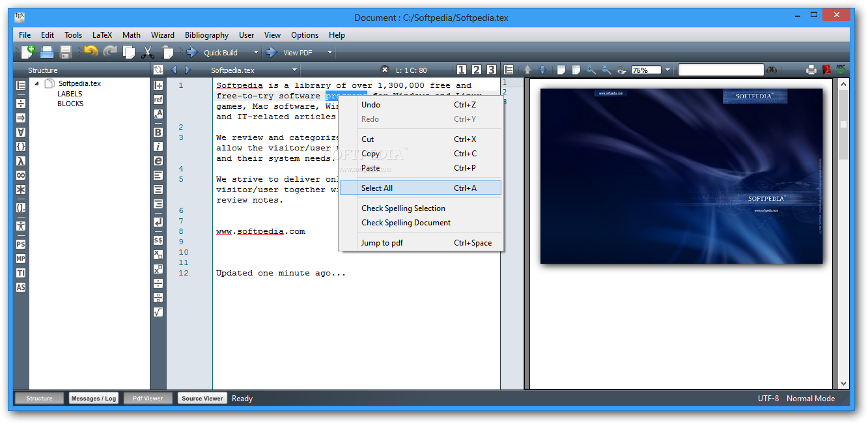Click the Softpedia PDF page preview

[x=681, y=176]
